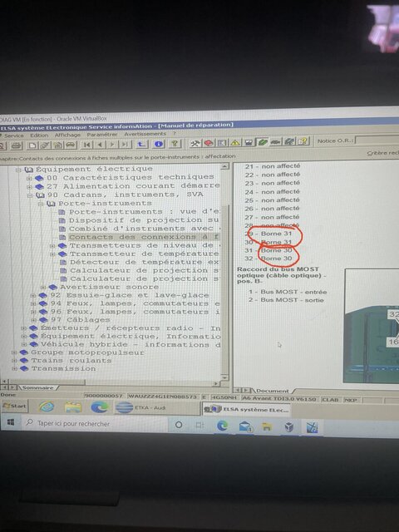Click the blue info icon in the toolbar
This screenshot has width=399, height=532.
coord(159,144)
